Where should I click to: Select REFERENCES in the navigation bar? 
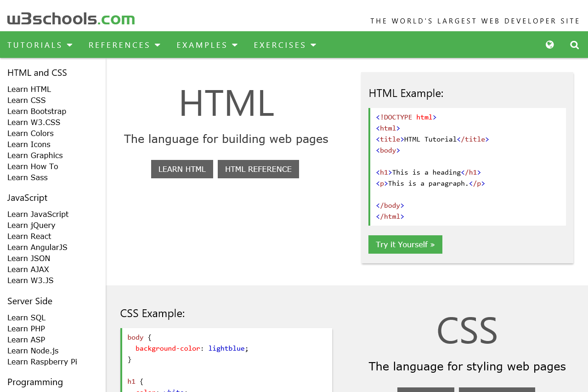point(119,45)
